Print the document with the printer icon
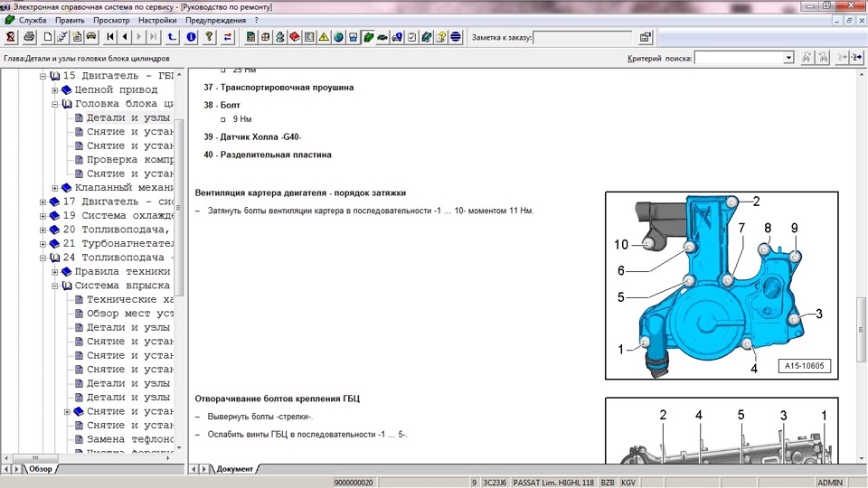Screen dimensions: 868x488 coord(29,37)
